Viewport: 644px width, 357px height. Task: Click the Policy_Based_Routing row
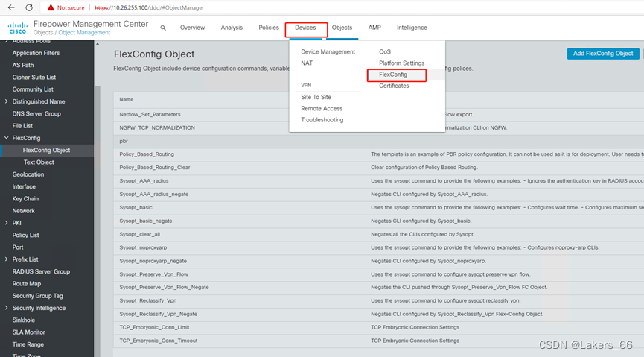(379, 154)
